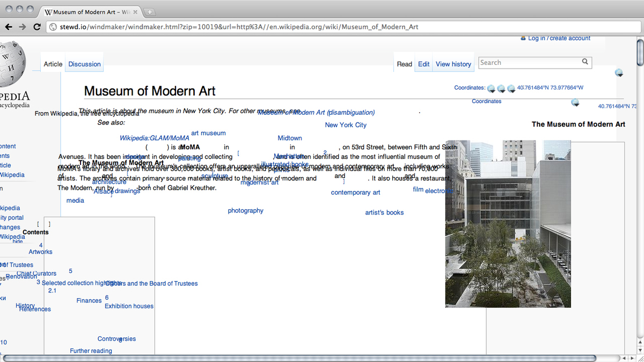Image resolution: width=644 pixels, height=362 pixels.
Task: Open a new tab with the plus button
Action: pos(150,12)
